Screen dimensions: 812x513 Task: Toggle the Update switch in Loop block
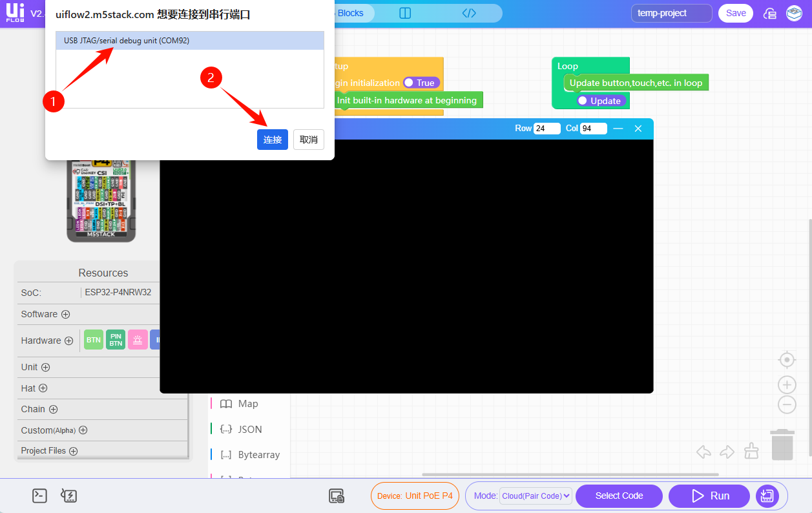pos(601,101)
